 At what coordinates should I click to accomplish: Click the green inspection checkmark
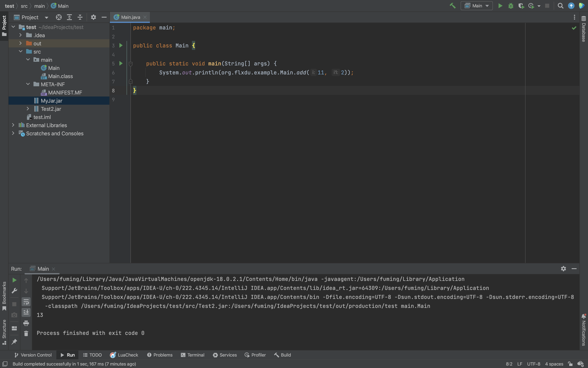(574, 28)
